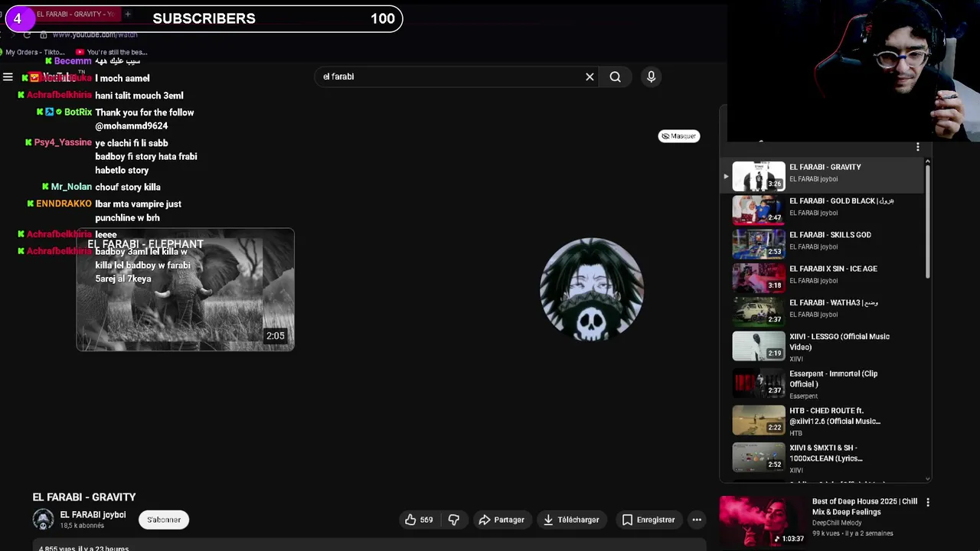The width and height of the screenshot is (980, 551).
Task: Subscribe with the S'abonner button
Action: click(164, 520)
